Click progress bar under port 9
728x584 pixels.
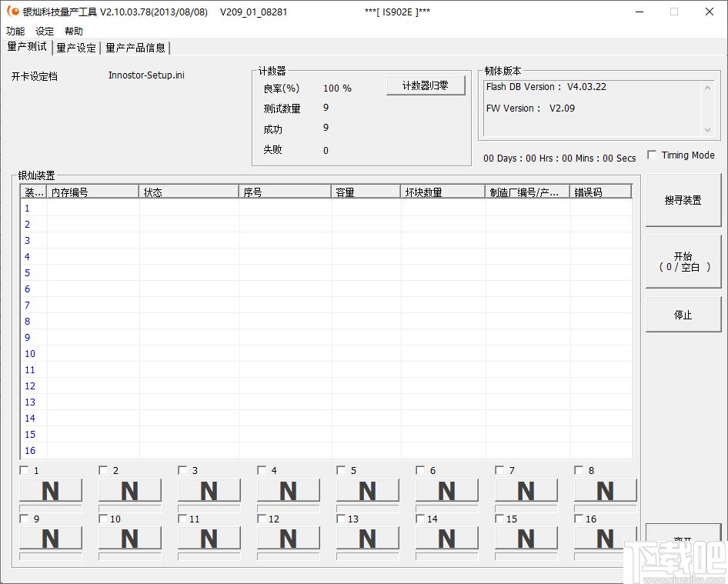coord(51,556)
